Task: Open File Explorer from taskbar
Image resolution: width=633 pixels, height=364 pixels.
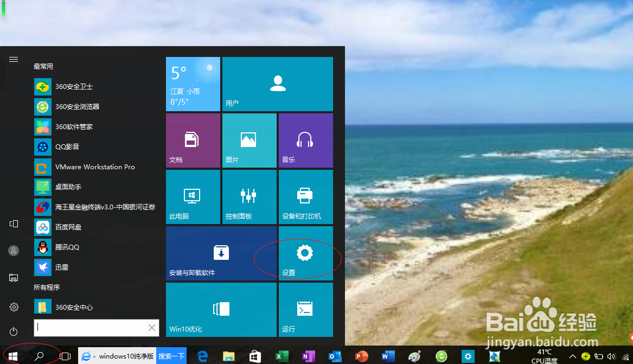Action: (x=229, y=356)
